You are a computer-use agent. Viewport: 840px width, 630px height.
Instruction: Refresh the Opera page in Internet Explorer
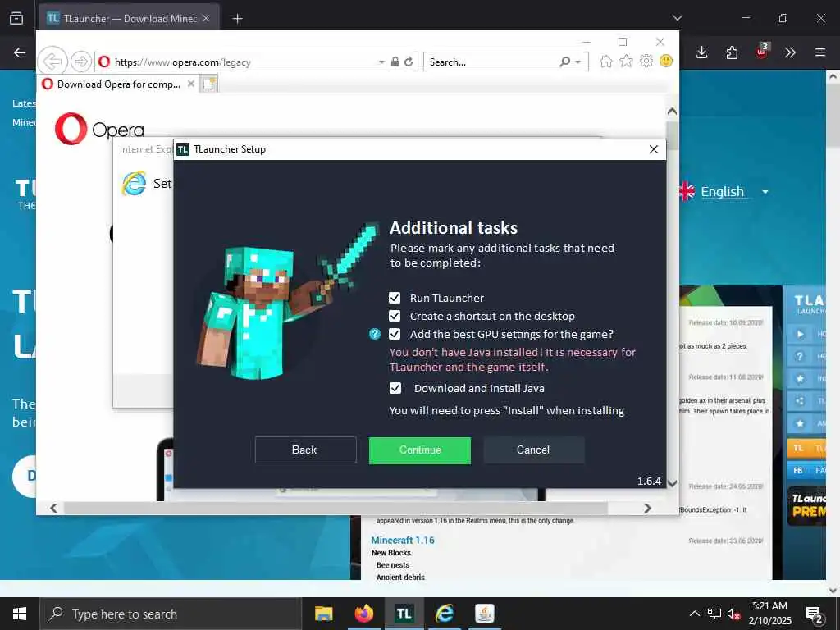[409, 62]
